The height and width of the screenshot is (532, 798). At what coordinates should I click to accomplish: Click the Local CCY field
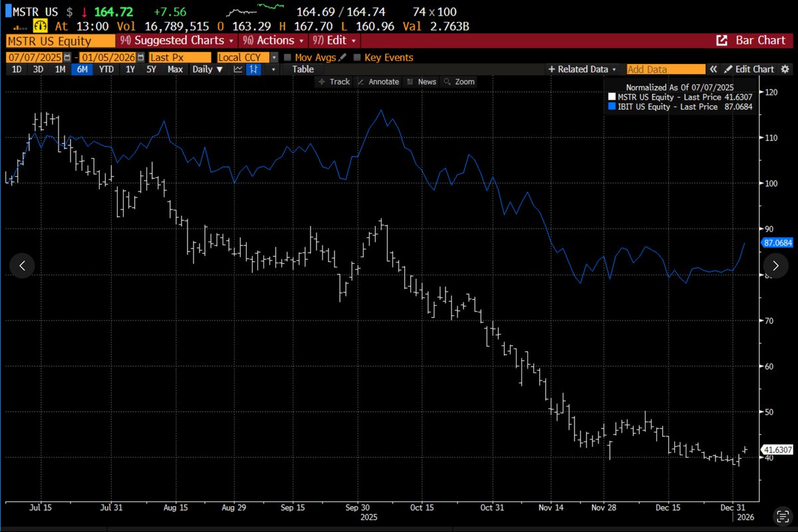coord(243,58)
